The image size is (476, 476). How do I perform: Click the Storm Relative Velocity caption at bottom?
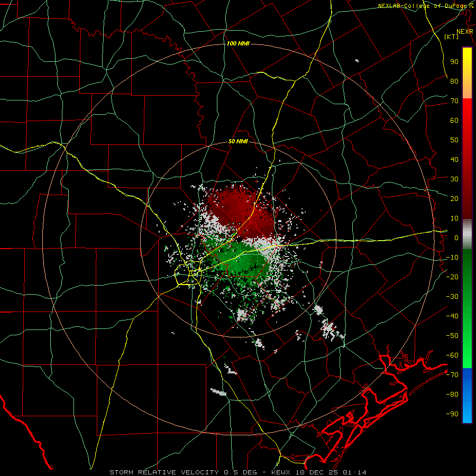point(237,472)
